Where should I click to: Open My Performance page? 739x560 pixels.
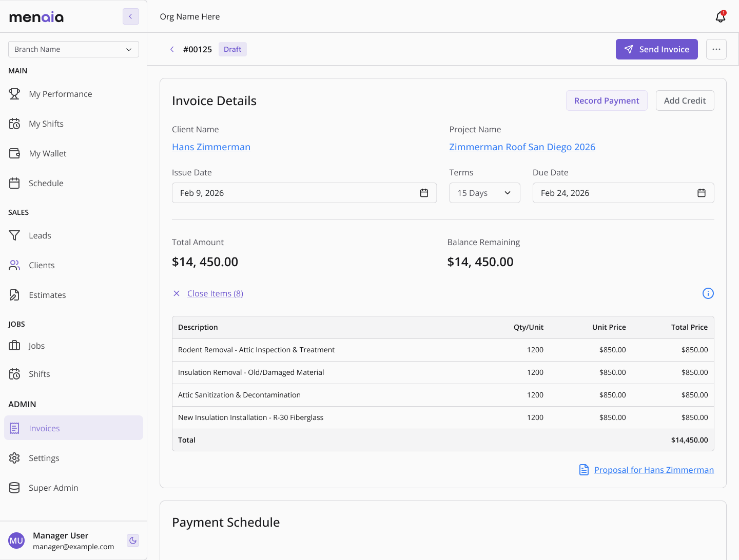coord(61,94)
